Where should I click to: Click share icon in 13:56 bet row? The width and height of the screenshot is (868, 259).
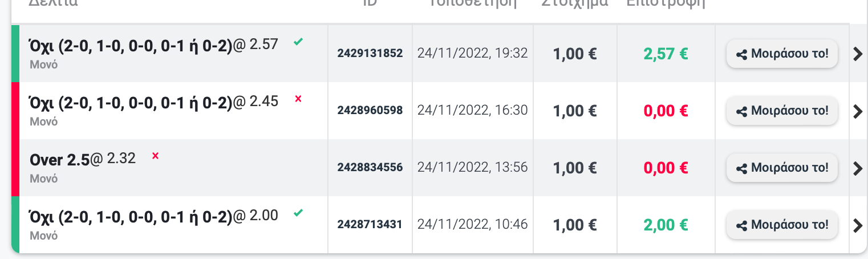pyautogui.click(x=741, y=169)
